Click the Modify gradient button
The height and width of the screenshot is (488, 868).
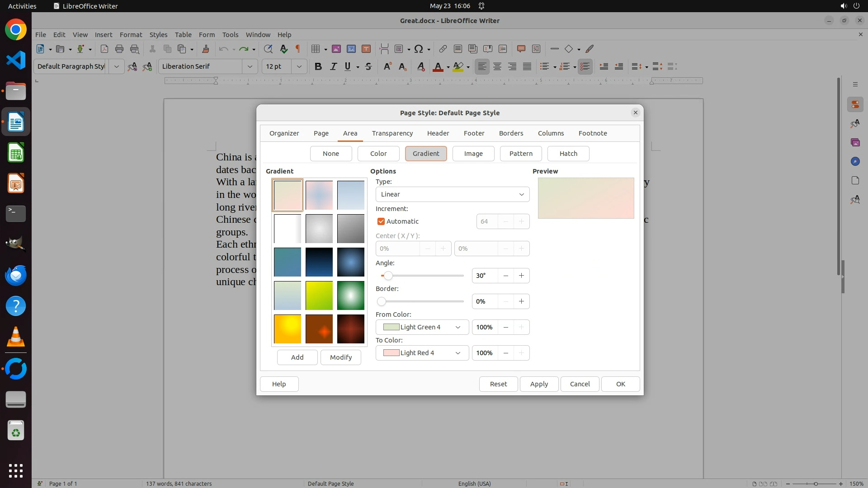[340, 357]
